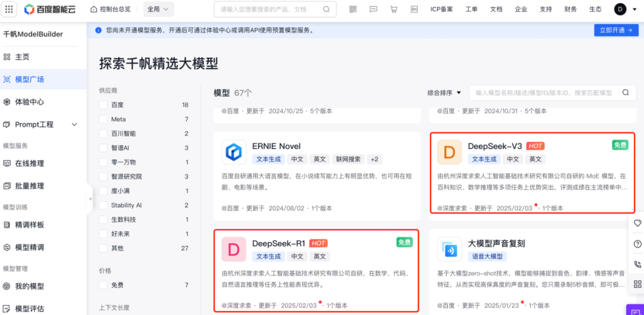This screenshot has height=315, width=644.
Task: Click the QR code icon in top bar
Action: [x=352, y=10]
